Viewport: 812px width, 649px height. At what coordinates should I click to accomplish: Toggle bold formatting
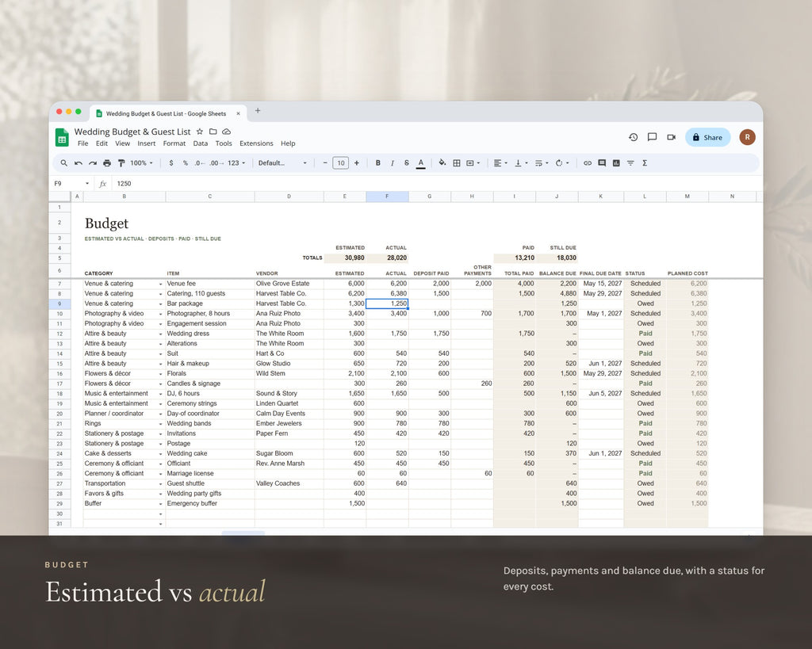point(378,163)
